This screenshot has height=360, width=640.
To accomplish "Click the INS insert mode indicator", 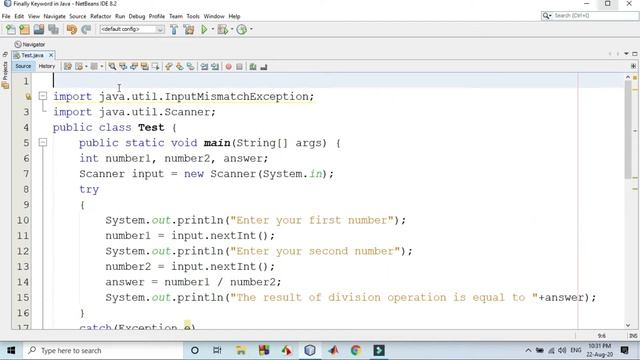I will click(x=633, y=336).
